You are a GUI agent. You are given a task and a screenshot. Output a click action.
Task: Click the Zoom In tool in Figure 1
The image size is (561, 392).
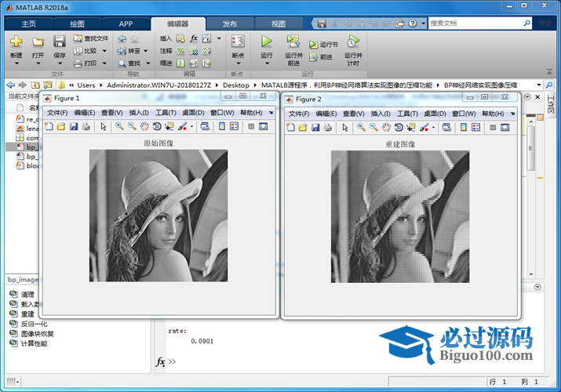(x=119, y=127)
